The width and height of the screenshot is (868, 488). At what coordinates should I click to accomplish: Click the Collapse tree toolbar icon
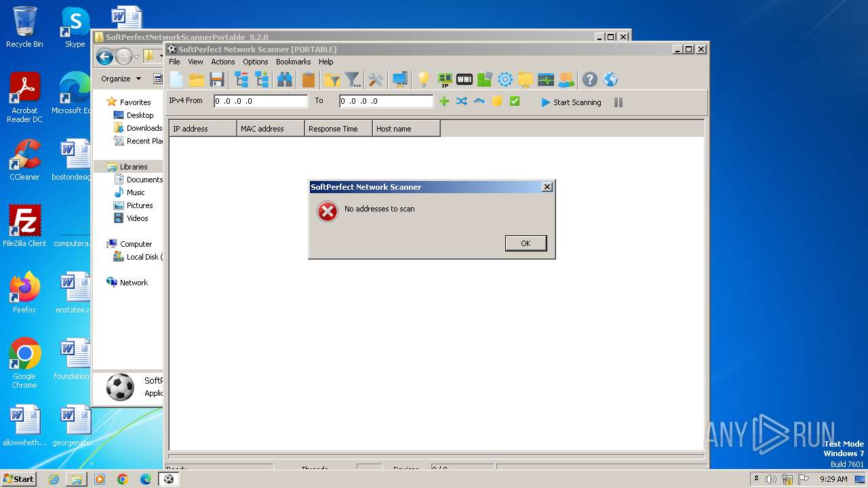241,80
